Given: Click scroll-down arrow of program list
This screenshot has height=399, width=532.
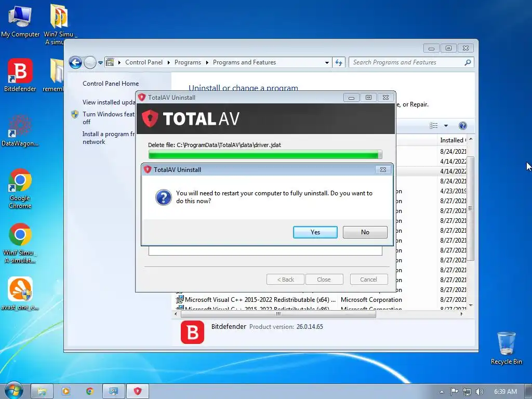Looking at the screenshot, I should point(471,305).
